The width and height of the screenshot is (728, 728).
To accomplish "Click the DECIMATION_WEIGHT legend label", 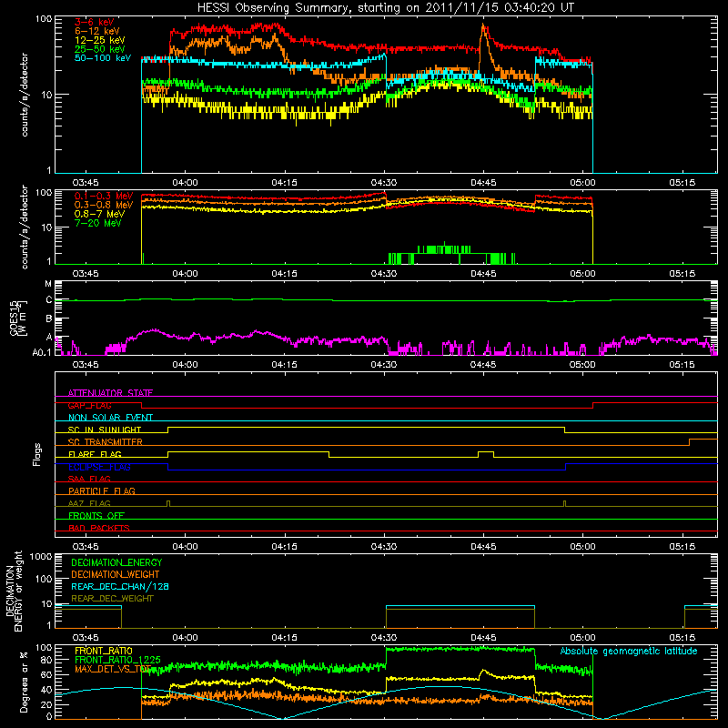I will coord(116,575).
